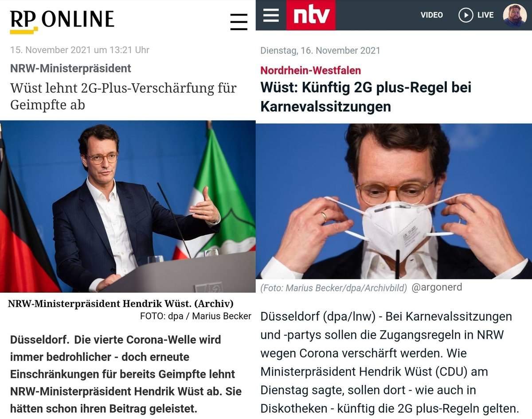
Task: Select the Nordrhein-Westfalen category link
Action: click(311, 70)
